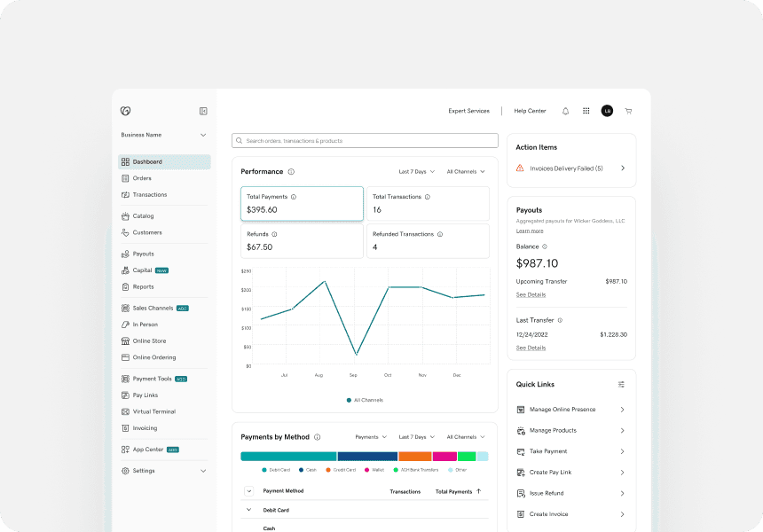The height and width of the screenshot is (532, 763).
Task: Open the LB user avatar
Action: pyautogui.click(x=607, y=111)
